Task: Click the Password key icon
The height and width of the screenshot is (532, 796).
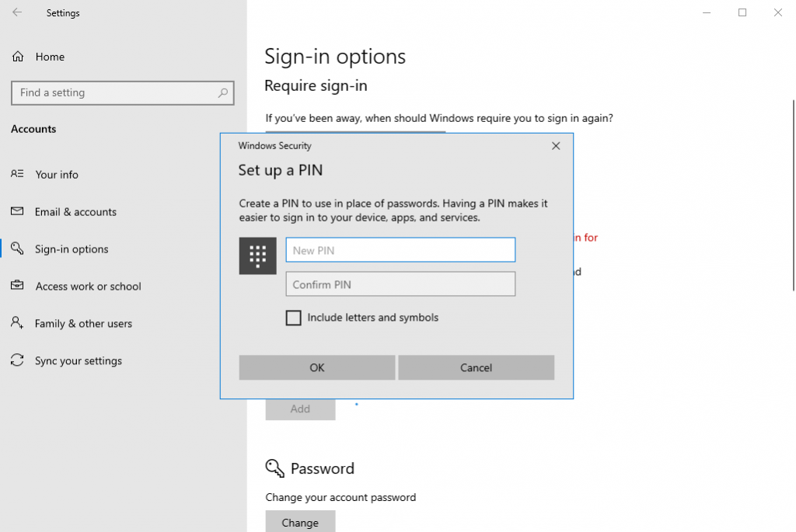Action: tap(274, 468)
